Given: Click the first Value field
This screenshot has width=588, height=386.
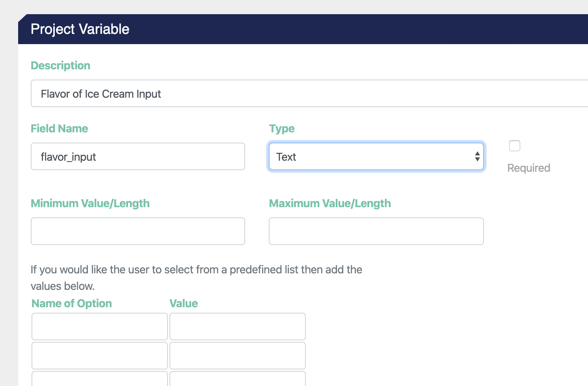Looking at the screenshot, I should 237,326.
